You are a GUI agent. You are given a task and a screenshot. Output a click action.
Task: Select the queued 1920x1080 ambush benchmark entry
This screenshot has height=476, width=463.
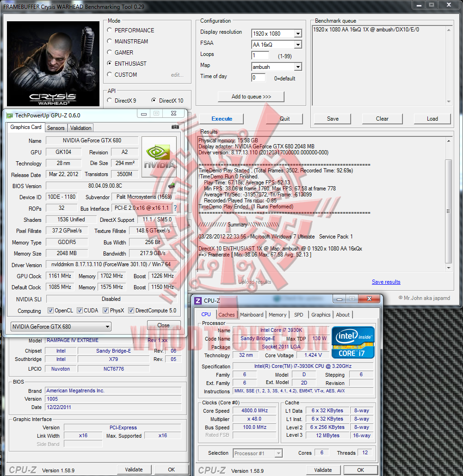pos(366,30)
